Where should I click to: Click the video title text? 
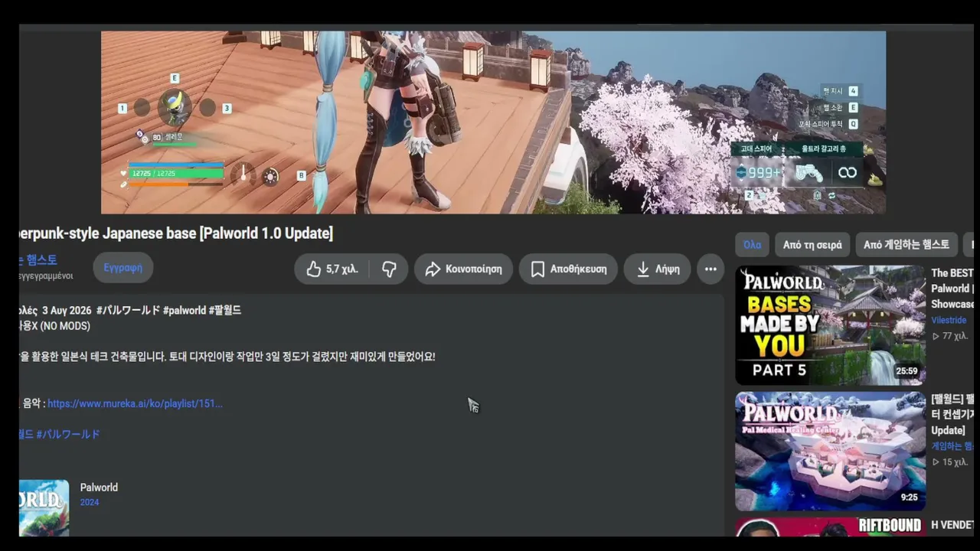click(176, 233)
